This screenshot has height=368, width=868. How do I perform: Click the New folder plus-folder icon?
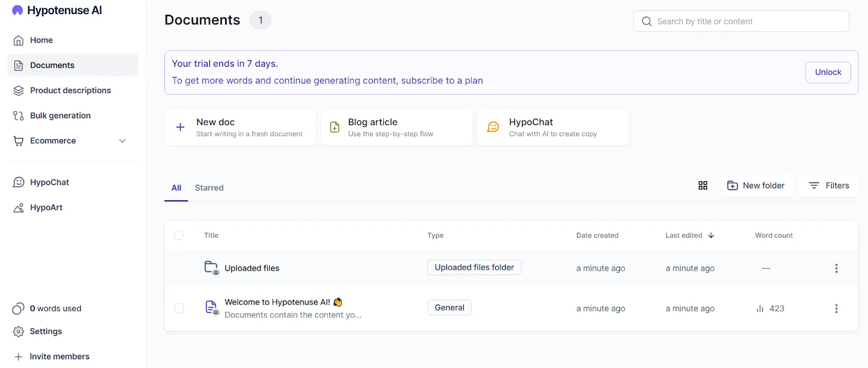(732, 186)
